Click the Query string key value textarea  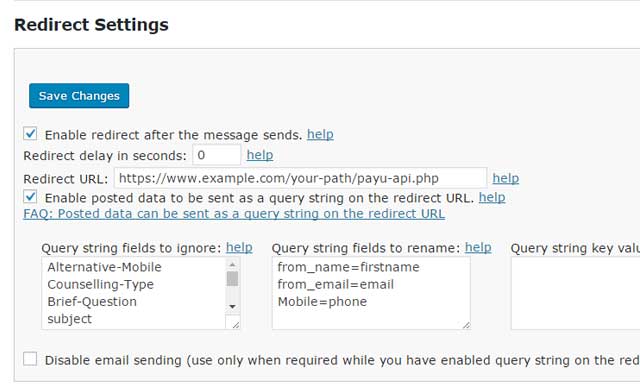click(x=576, y=293)
